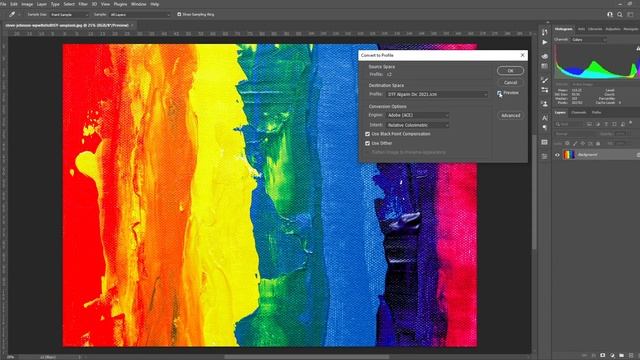Open the Creative Cloud Libraries dock icon
The width and height of the screenshot is (640, 360).
click(x=544, y=56)
